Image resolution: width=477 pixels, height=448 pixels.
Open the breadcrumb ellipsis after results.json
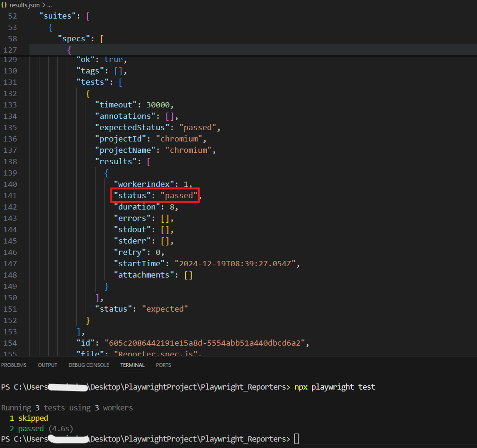click(49, 5)
